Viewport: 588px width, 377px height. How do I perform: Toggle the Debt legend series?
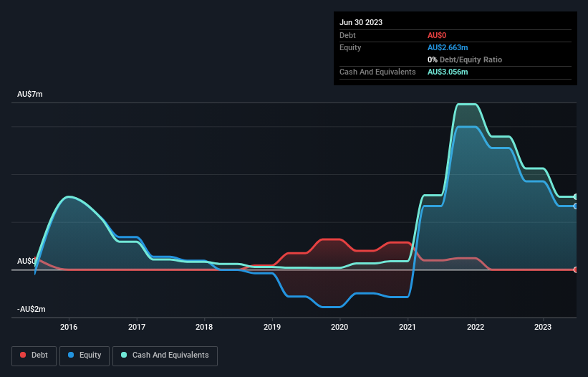[34, 355]
